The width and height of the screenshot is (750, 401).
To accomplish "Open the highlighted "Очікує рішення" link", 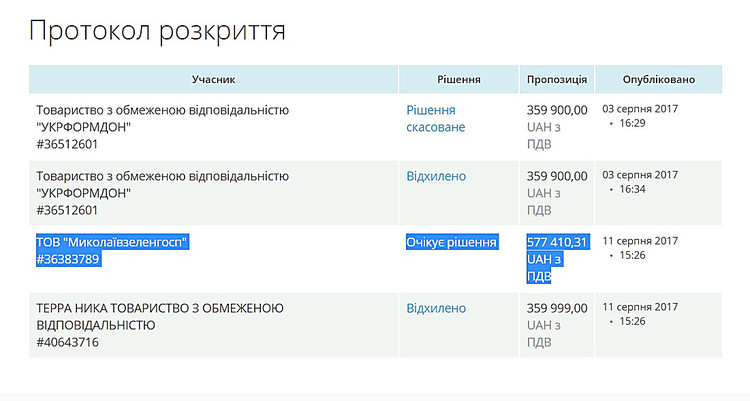I will tap(451, 242).
